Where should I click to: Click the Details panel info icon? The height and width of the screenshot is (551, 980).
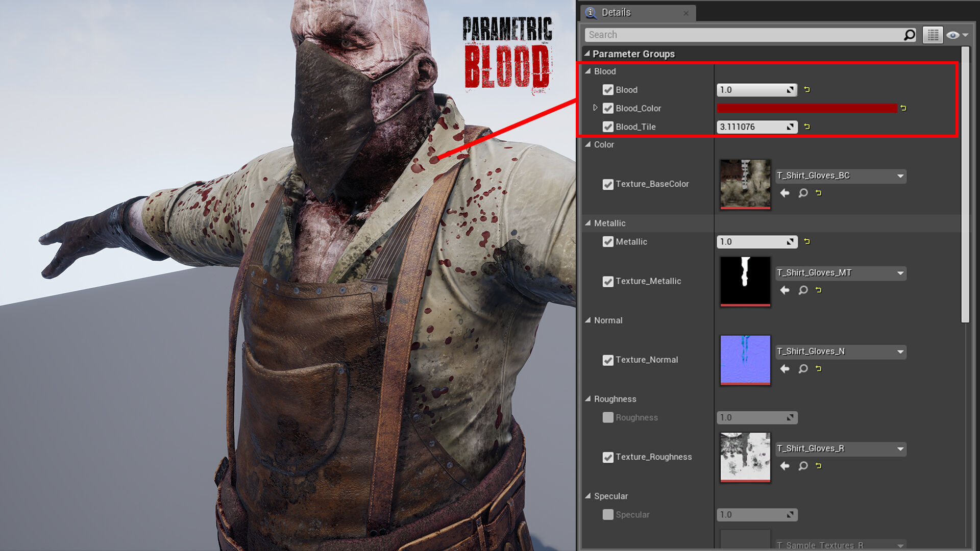click(x=591, y=12)
